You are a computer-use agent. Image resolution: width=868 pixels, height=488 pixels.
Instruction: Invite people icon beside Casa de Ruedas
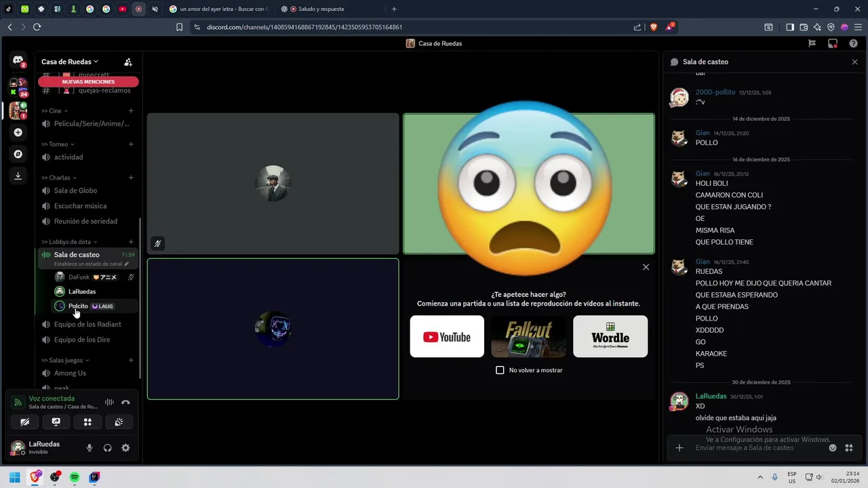click(x=128, y=62)
